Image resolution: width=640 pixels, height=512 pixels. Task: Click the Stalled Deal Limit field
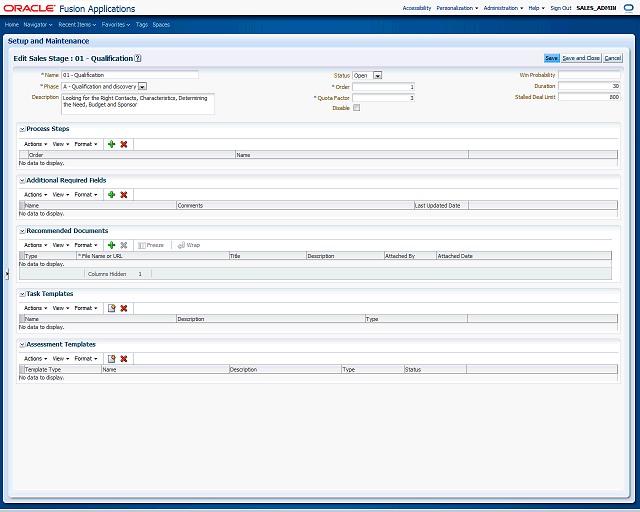click(x=589, y=97)
